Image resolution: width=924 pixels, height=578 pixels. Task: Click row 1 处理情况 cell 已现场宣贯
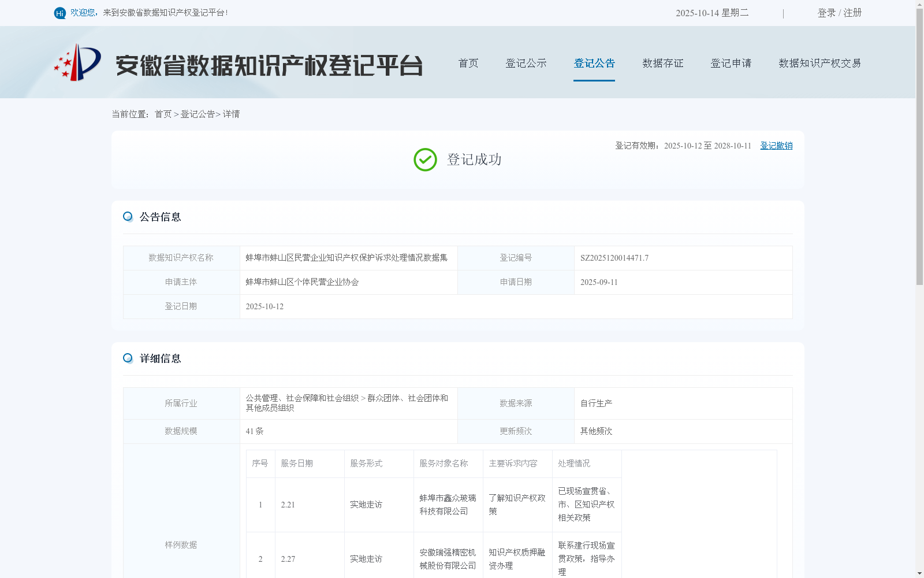coord(586,505)
